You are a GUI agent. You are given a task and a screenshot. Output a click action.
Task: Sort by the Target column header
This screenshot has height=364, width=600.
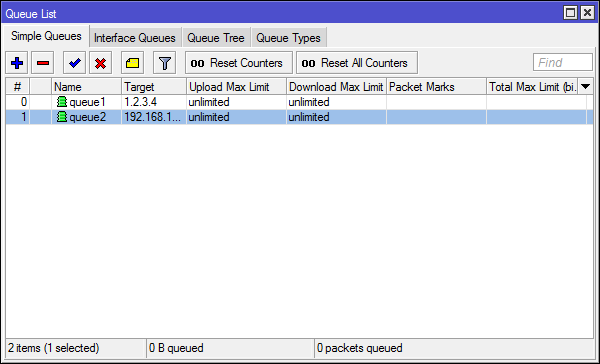coord(154,87)
